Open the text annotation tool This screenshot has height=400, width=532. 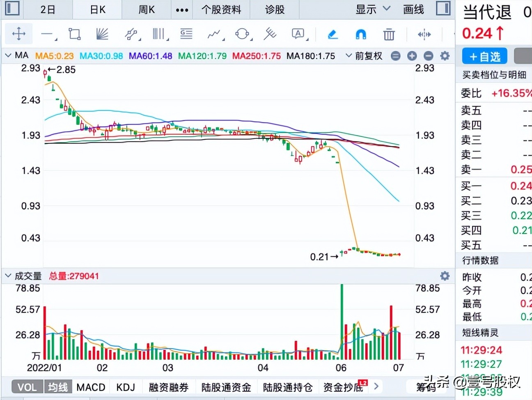coord(298,34)
